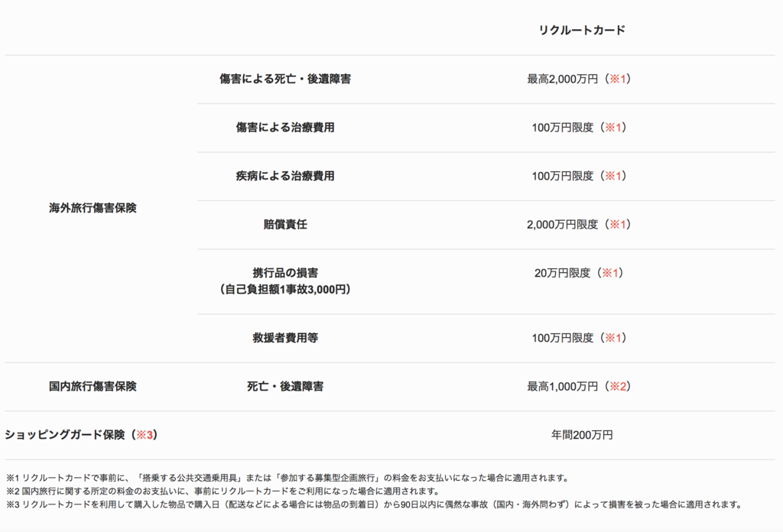Click 100万円限度 in the 傷害による治療費用 row
The height and width of the screenshot is (532, 783).
(562, 127)
